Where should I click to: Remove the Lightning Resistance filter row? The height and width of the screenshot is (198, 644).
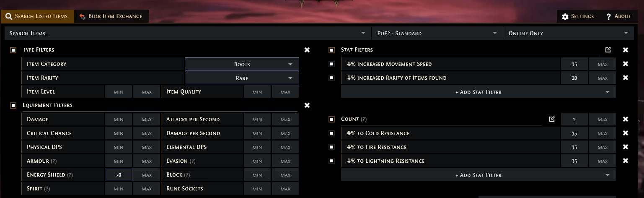pyautogui.click(x=625, y=161)
